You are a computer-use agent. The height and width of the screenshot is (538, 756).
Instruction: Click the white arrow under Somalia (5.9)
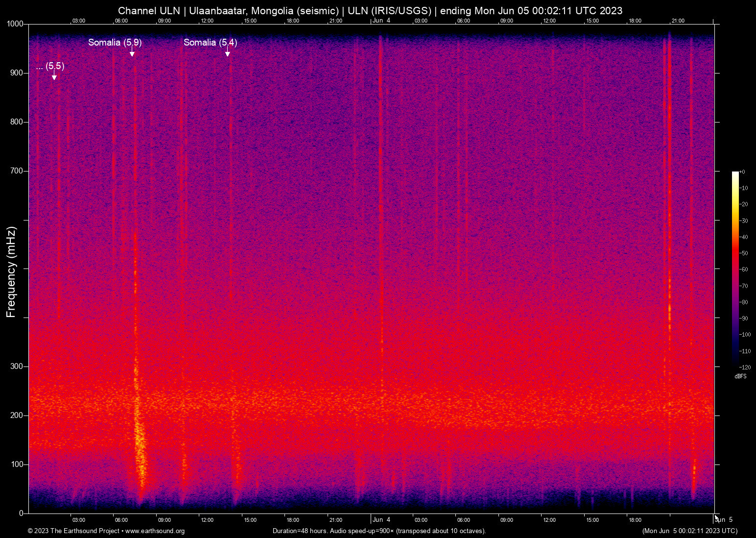(133, 52)
